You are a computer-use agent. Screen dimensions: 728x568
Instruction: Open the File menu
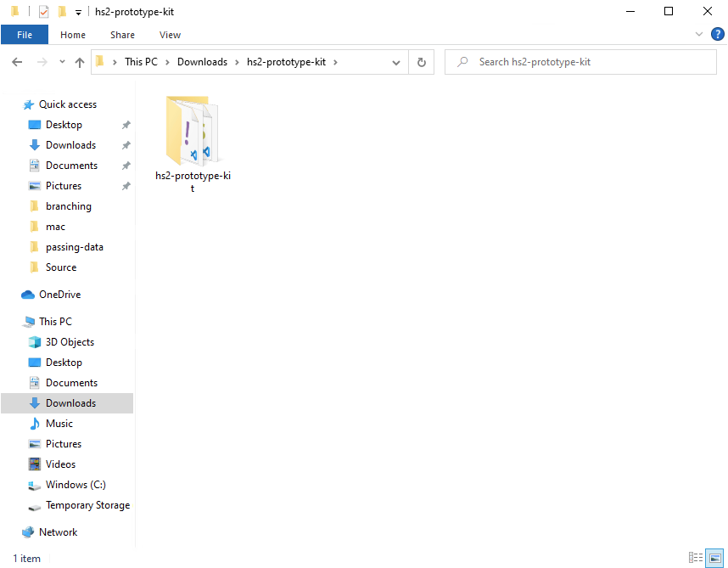[25, 35]
